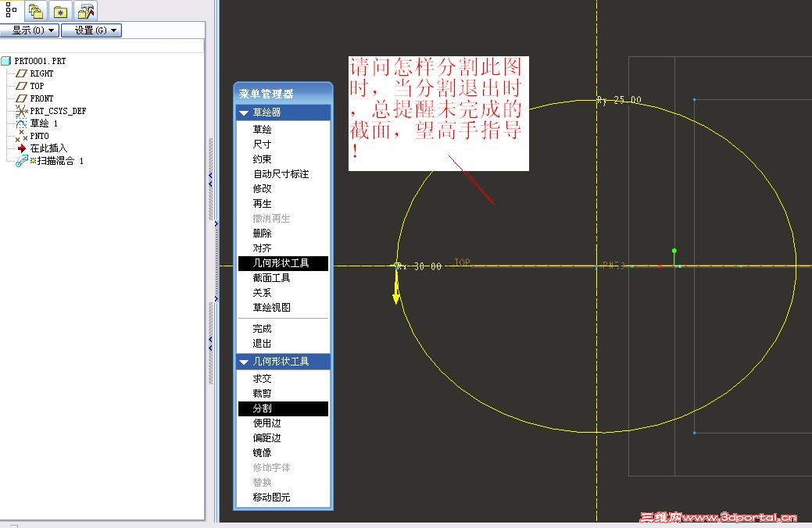Viewport: 812px width, 528px height.
Task: Select the PNT0 datum point icon
Action: tap(21, 136)
